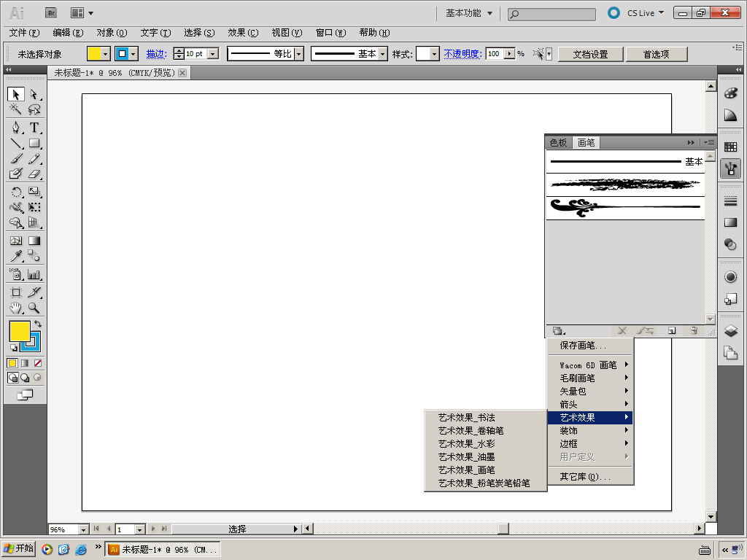
Task: Select the Eraser tool
Action: click(x=34, y=174)
